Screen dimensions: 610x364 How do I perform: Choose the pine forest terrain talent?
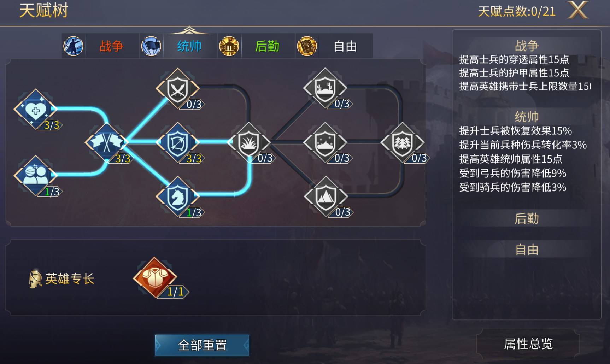tap(403, 142)
